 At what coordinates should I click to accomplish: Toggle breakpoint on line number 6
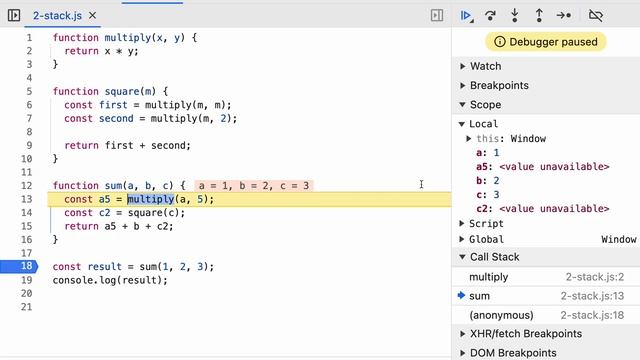[x=29, y=105]
